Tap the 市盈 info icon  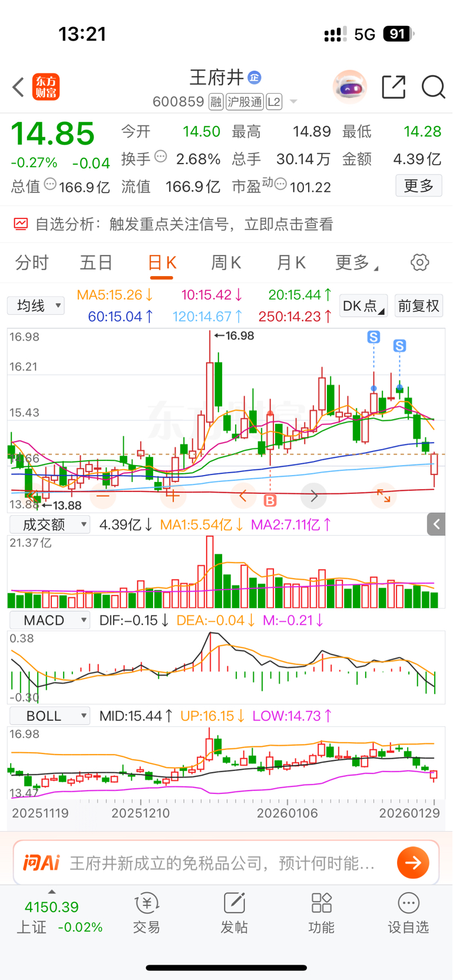coord(281,184)
